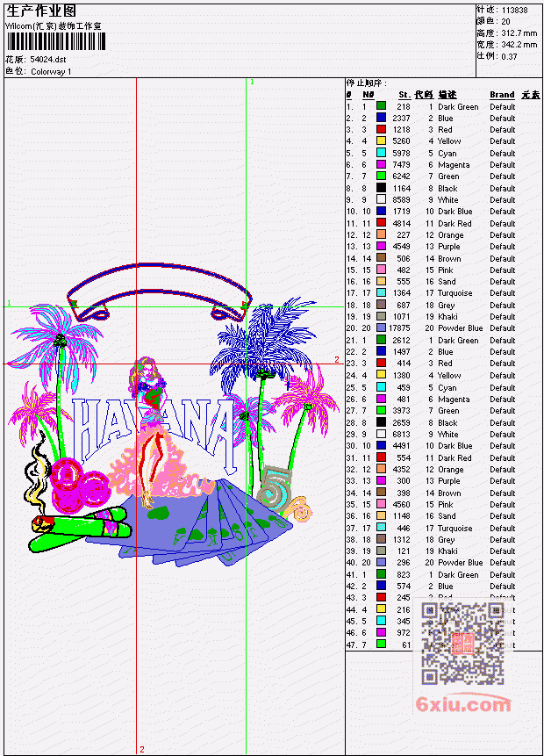The width and height of the screenshot is (544, 756).
Task: Click stitch count 6242 in the Green row
Action: tap(401, 176)
